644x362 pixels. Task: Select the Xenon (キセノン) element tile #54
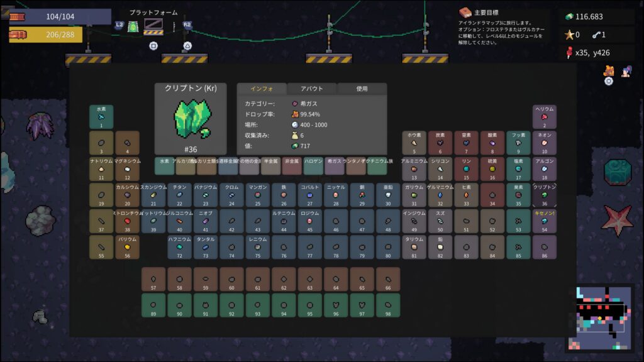pyautogui.click(x=545, y=221)
